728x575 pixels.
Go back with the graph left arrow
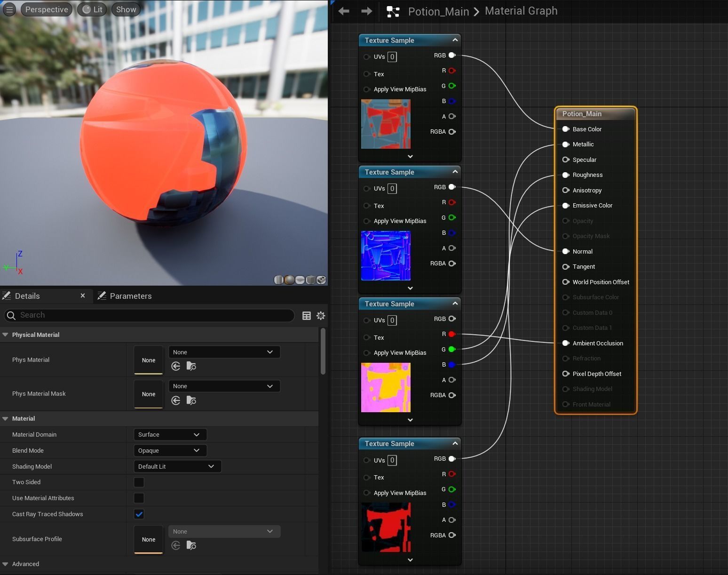pos(344,11)
